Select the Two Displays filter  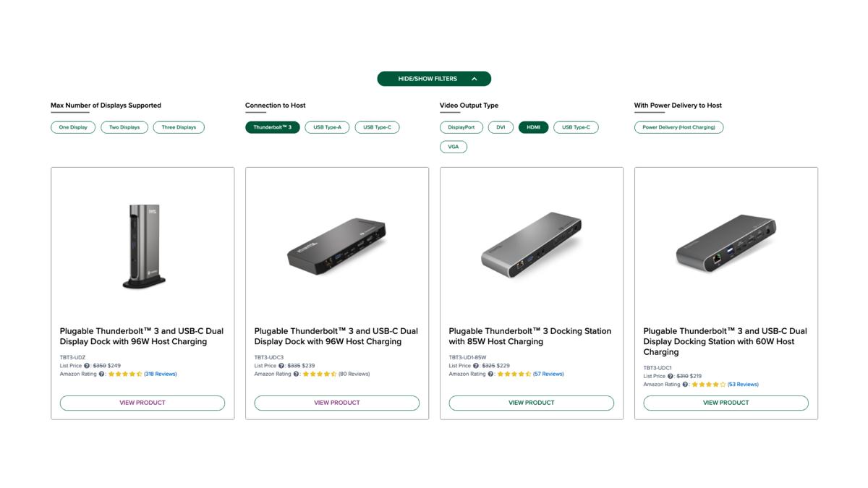click(x=123, y=127)
